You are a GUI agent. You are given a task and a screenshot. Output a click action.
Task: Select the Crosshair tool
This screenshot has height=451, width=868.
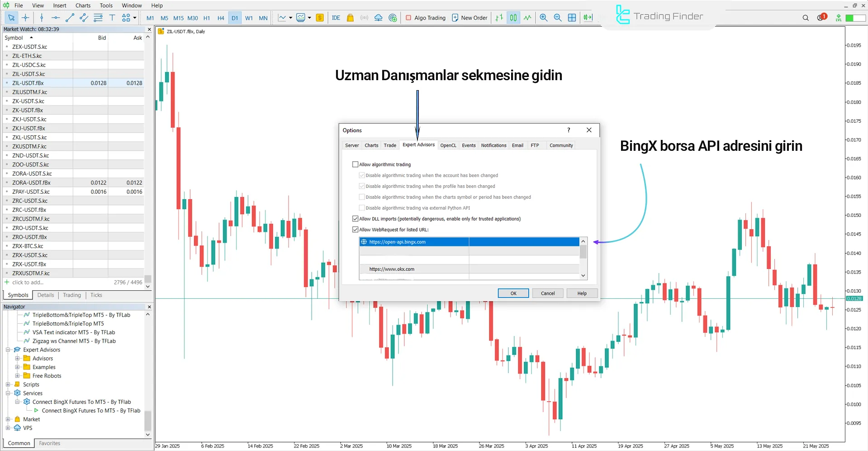[25, 18]
